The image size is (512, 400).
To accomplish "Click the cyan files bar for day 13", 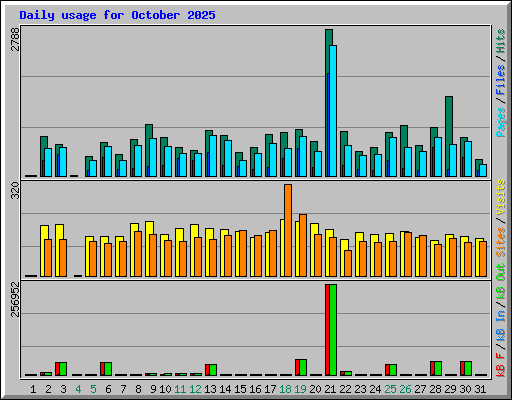I will point(213,156).
